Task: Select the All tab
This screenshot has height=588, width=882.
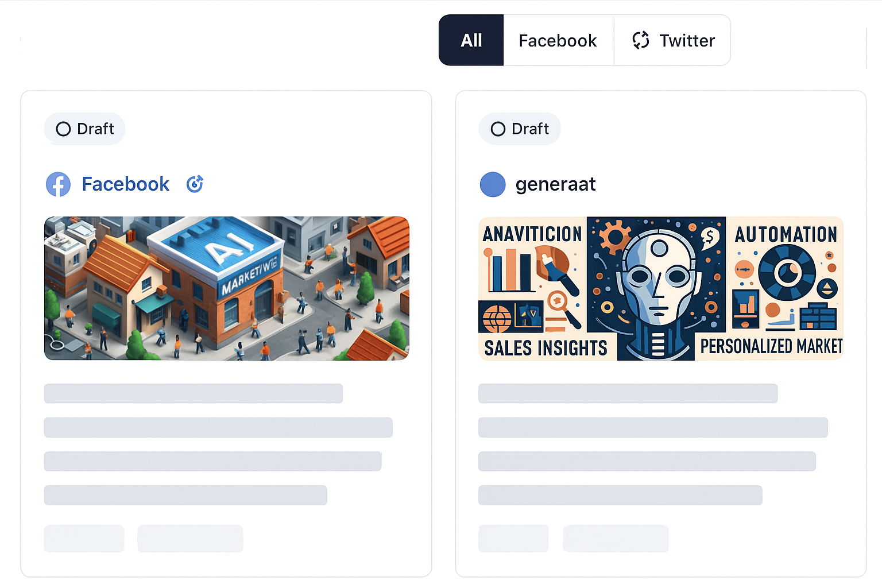Action: pyautogui.click(x=471, y=40)
